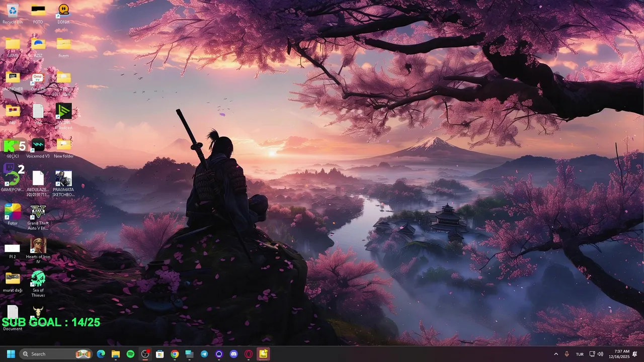Open the TUR input language switcher

pos(580,354)
